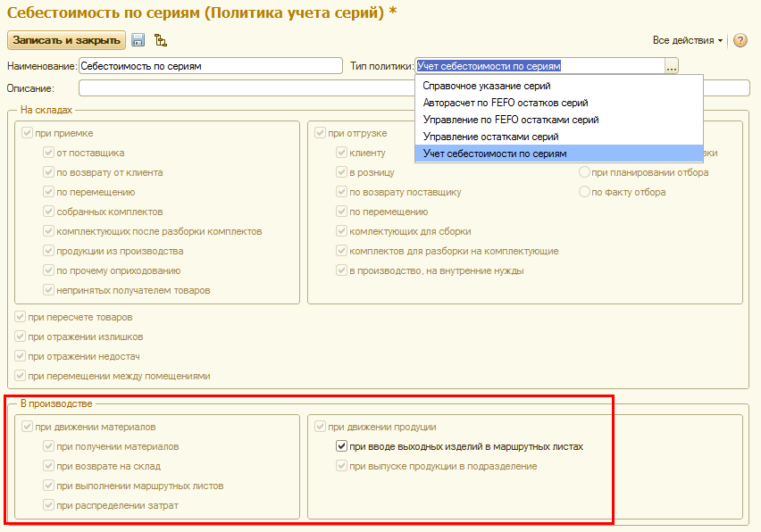Choose 'Управление по FEFO остатками серий'
The image size is (761, 532).
click(558, 120)
